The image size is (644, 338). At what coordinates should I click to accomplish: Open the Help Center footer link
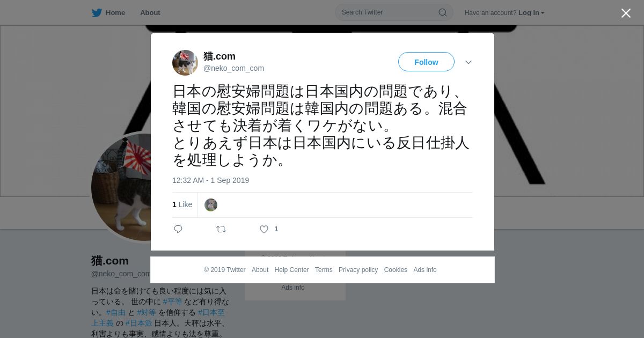pyautogui.click(x=291, y=270)
